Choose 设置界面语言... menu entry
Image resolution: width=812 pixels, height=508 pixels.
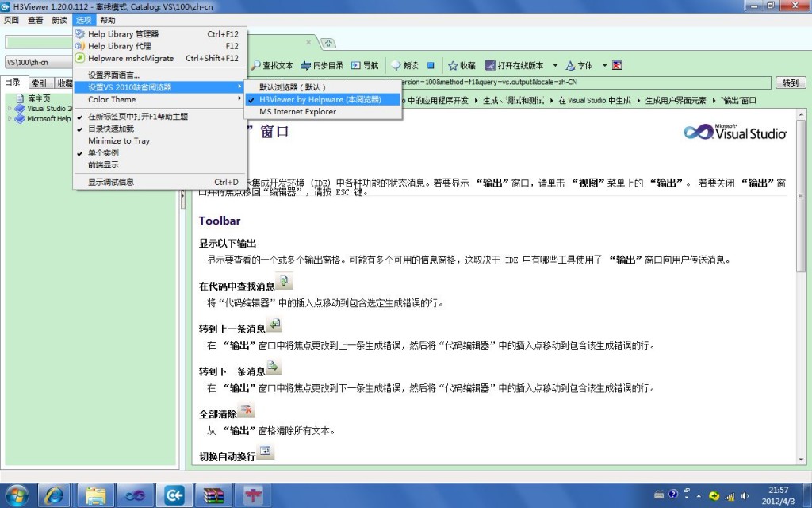coord(160,75)
